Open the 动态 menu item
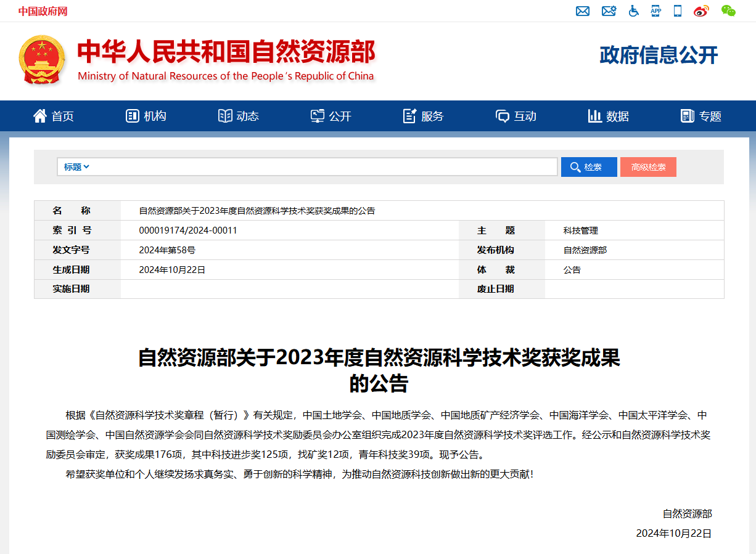The image size is (756, 554). coord(248,116)
